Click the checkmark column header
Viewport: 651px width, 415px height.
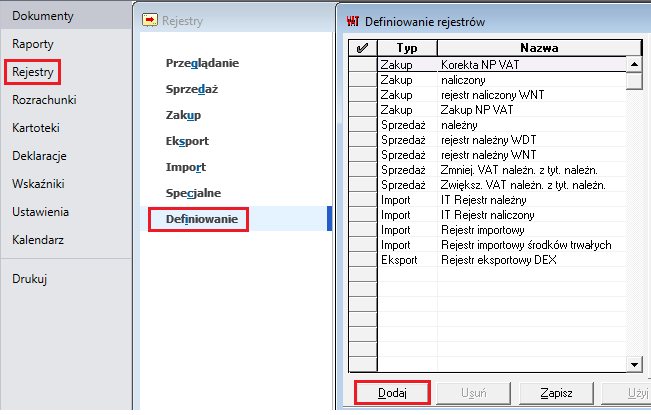[362, 48]
